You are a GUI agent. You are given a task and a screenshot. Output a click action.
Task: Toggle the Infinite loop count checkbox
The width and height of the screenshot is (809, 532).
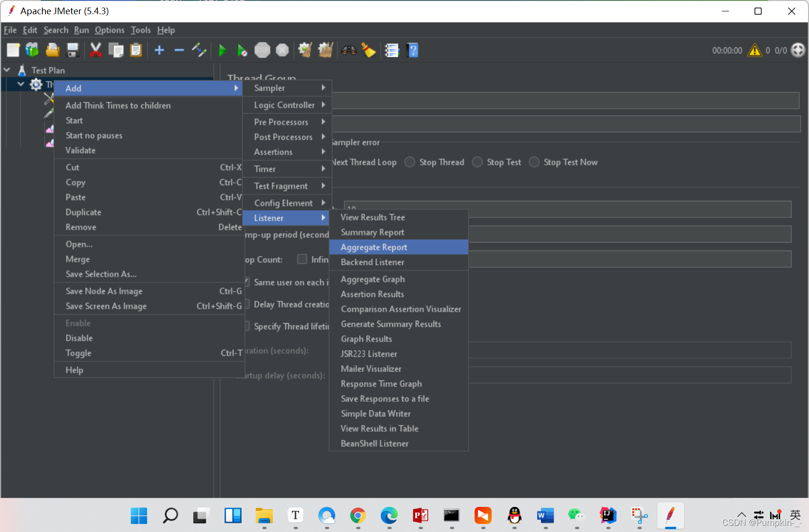(302, 259)
